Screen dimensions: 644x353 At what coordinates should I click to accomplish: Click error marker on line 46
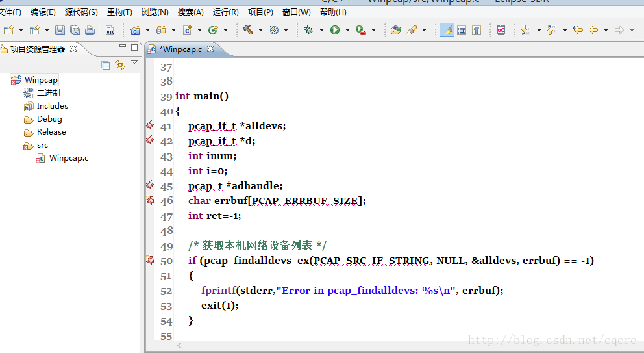[150, 200]
